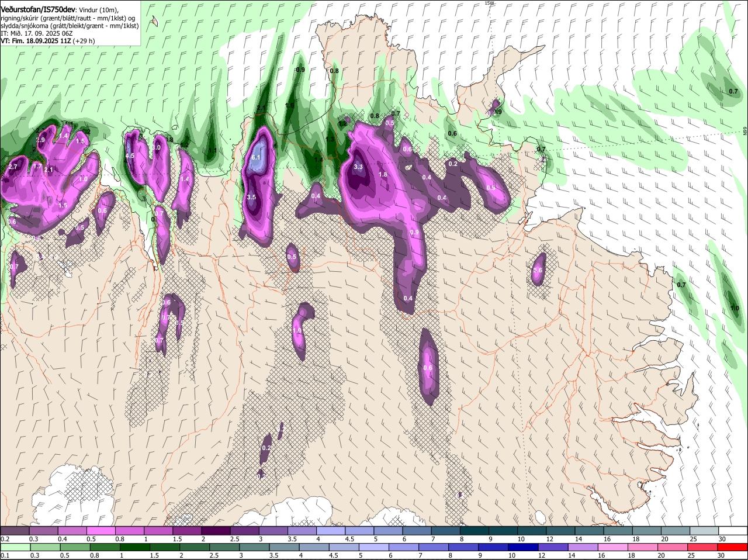Select the 'VT: Fim. 18.09.2025 11Z (+29 h)' line

pos(47,41)
